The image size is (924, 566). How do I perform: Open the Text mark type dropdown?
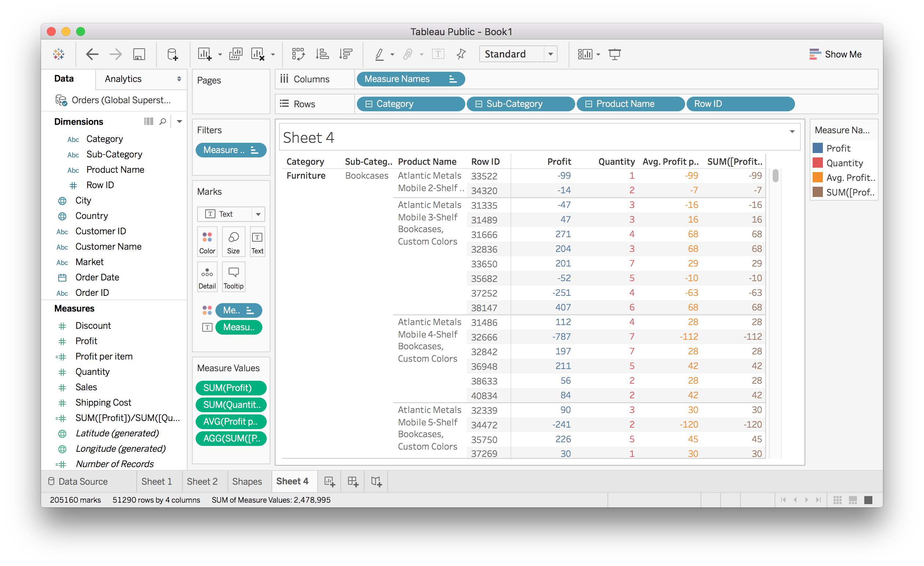click(258, 214)
